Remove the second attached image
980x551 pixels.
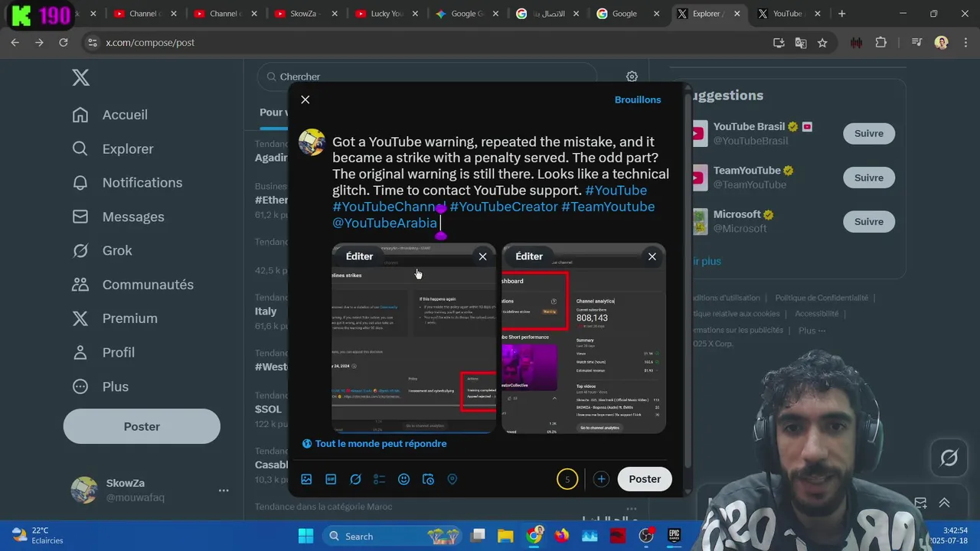point(652,256)
